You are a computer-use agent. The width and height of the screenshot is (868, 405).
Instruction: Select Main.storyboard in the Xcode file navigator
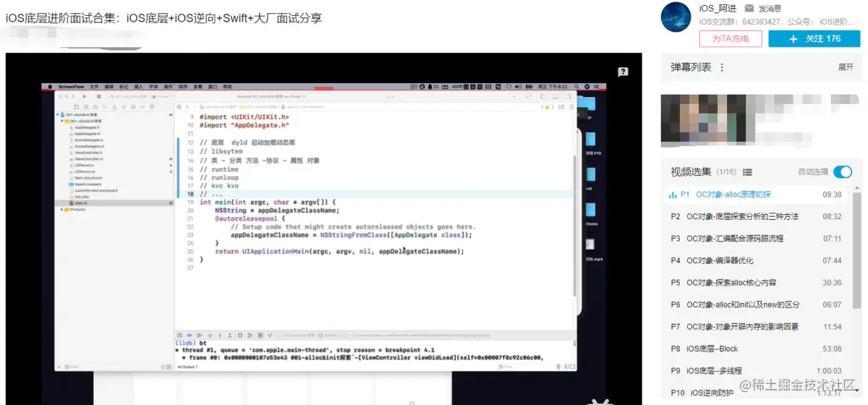[87, 178]
